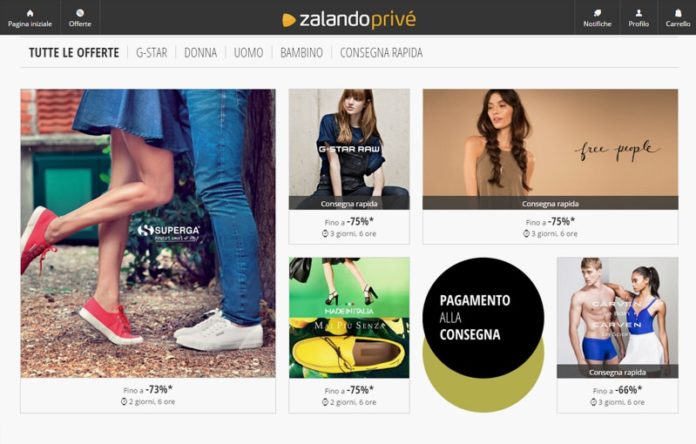Select the Tutte le offerte tab

click(x=74, y=53)
